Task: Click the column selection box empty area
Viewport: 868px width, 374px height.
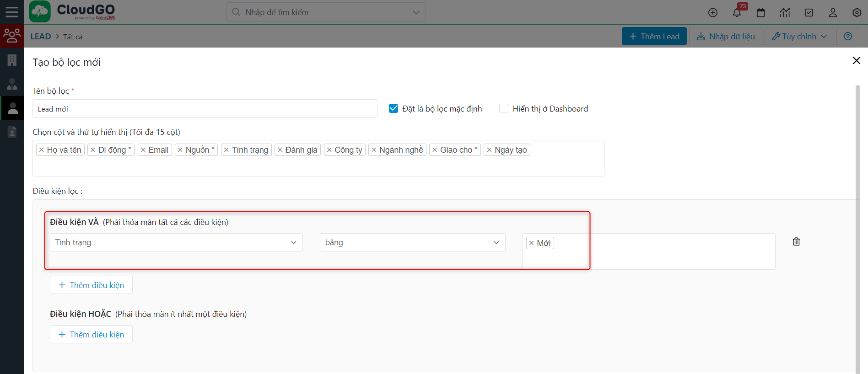Action: [x=318, y=166]
